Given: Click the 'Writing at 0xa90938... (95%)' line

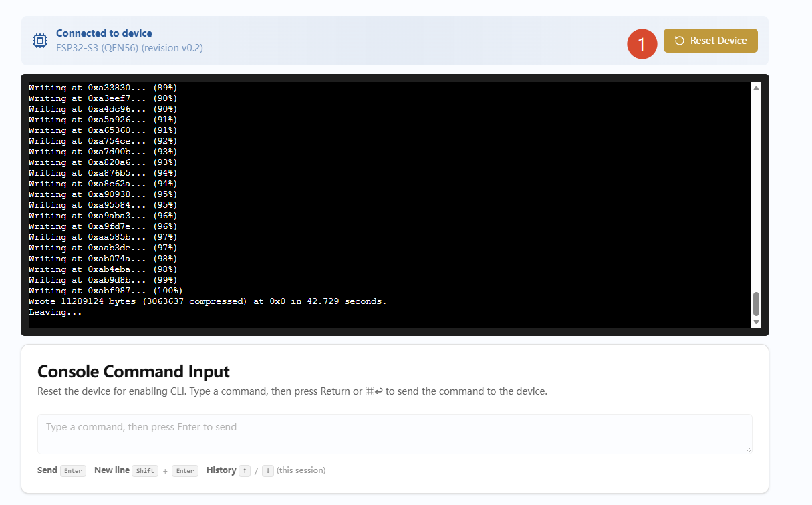Looking at the screenshot, I should pyautogui.click(x=103, y=194).
